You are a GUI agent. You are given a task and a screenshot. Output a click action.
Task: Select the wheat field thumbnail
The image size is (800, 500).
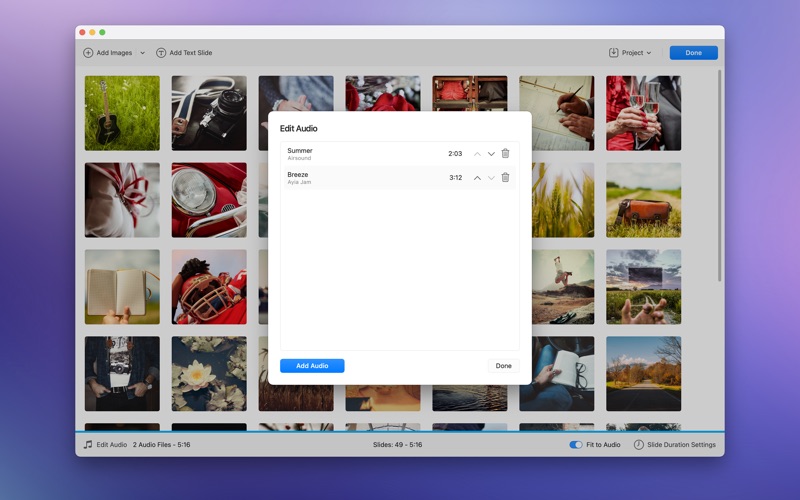[x=563, y=200]
